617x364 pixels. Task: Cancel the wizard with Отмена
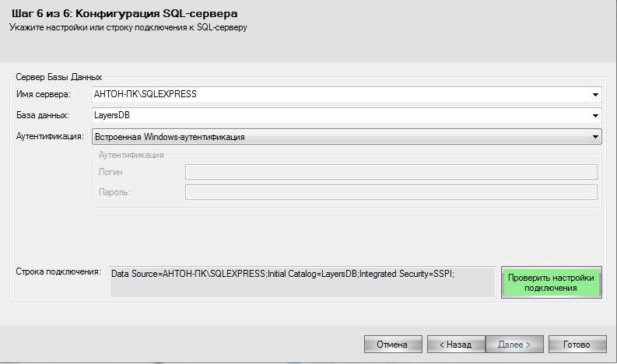click(x=393, y=344)
